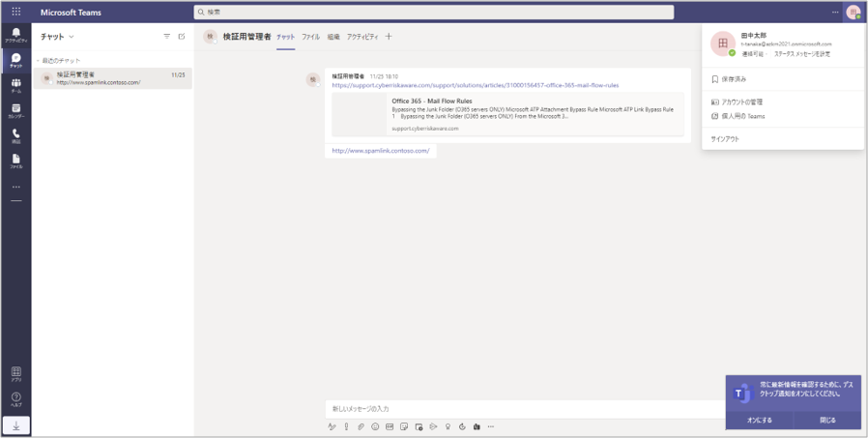Focus the new message input field
The width and height of the screenshot is (868, 438).
[526, 409]
